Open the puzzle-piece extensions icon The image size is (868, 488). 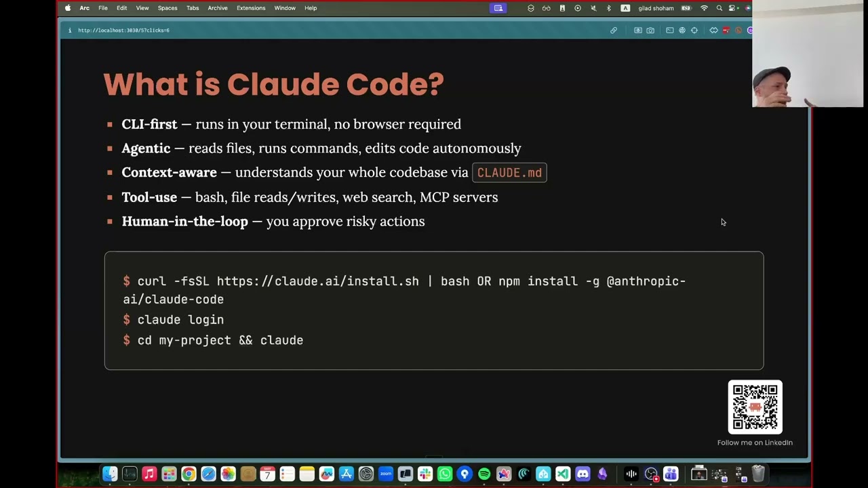click(713, 30)
